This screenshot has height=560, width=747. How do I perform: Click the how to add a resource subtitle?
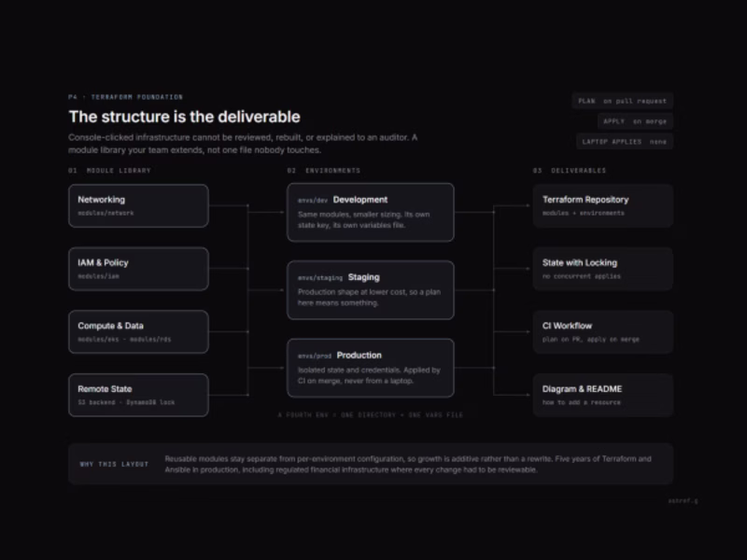[581, 402]
